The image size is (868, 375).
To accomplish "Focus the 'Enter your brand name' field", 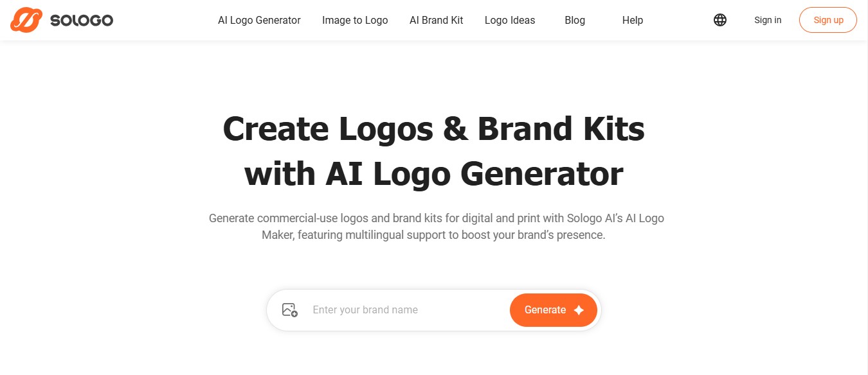I will click(405, 310).
